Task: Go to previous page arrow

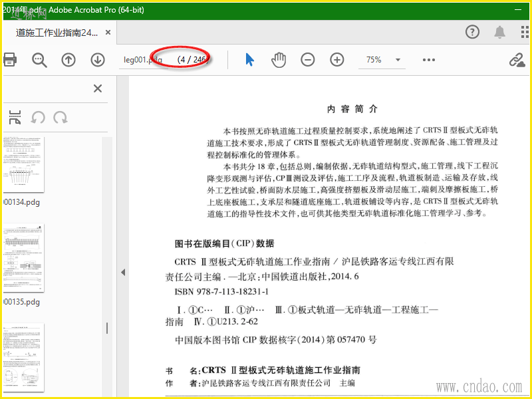Action: click(x=68, y=60)
